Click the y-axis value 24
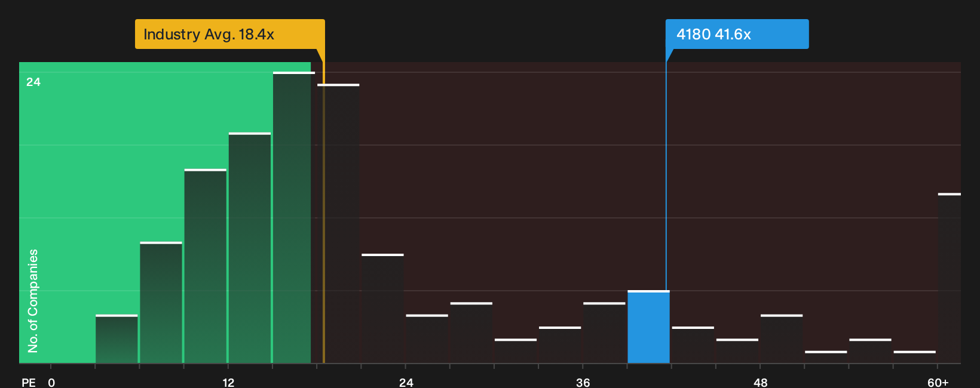Screen dimensions: 980x388 (x=33, y=82)
